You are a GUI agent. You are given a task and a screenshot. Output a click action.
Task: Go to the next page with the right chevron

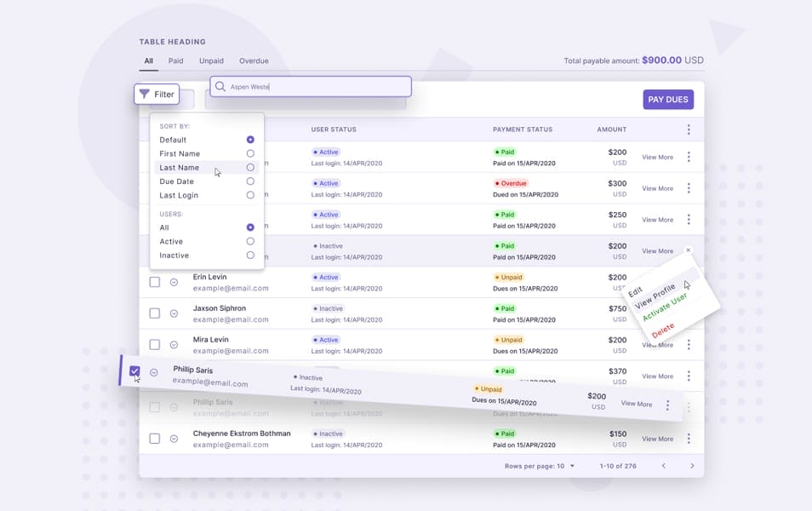(x=690, y=466)
